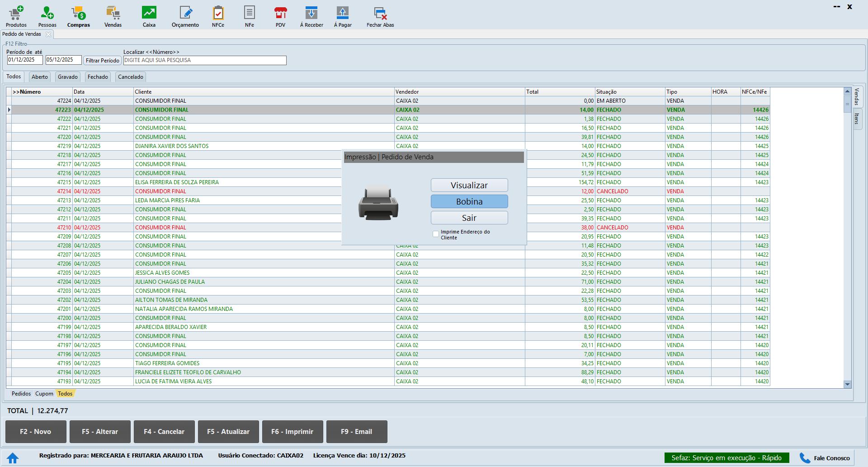The image size is (868, 467).
Task: Go to home using house icon
Action: pos(13,458)
